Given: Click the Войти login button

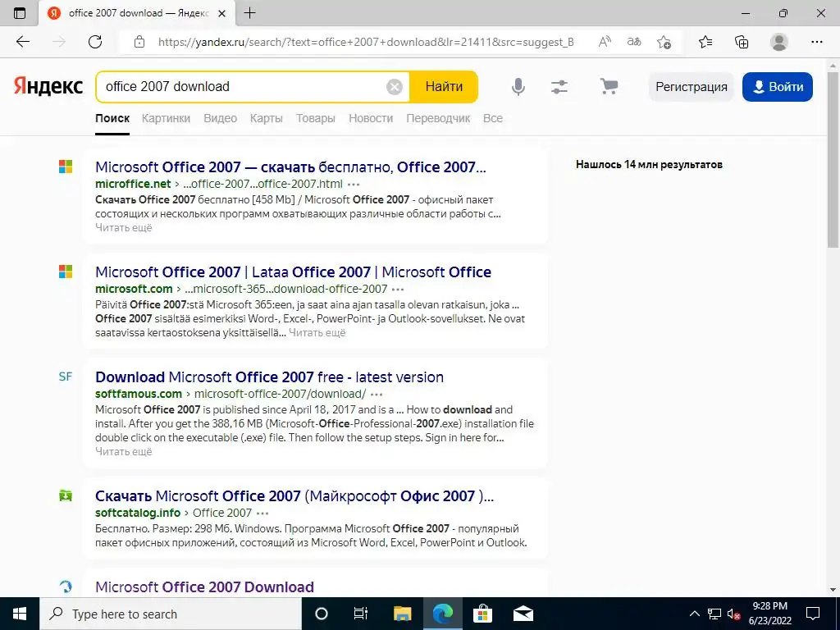Looking at the screenshot, I should point(778,87).
